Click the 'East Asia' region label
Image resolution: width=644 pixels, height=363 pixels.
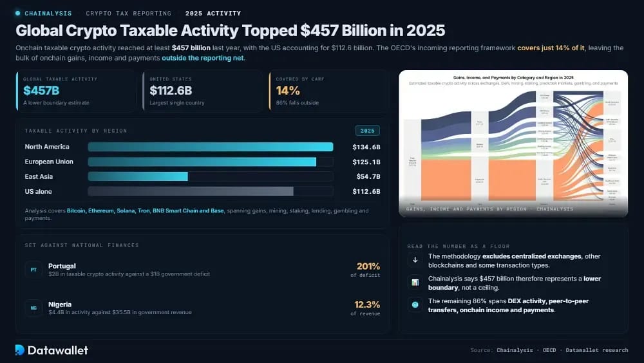pos(39,176)
